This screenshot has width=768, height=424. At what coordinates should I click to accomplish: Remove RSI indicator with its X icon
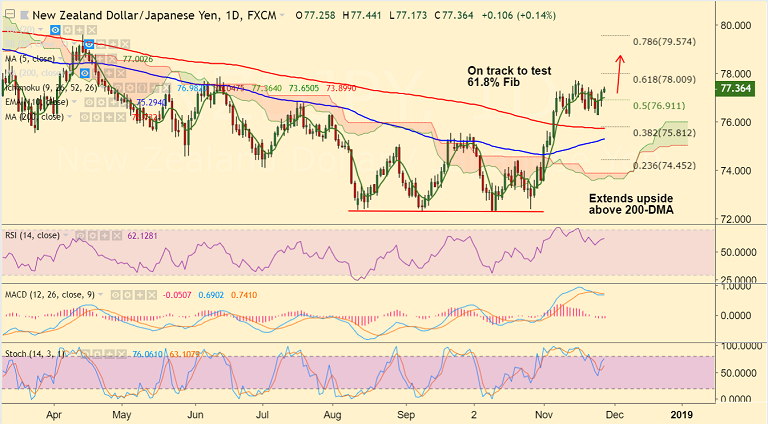[117, 236]
